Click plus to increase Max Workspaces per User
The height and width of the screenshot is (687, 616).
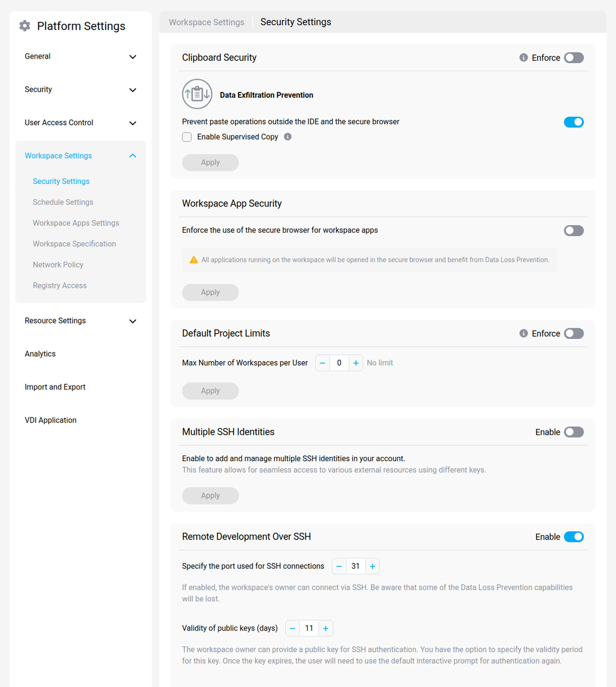[x=356, y=363]
